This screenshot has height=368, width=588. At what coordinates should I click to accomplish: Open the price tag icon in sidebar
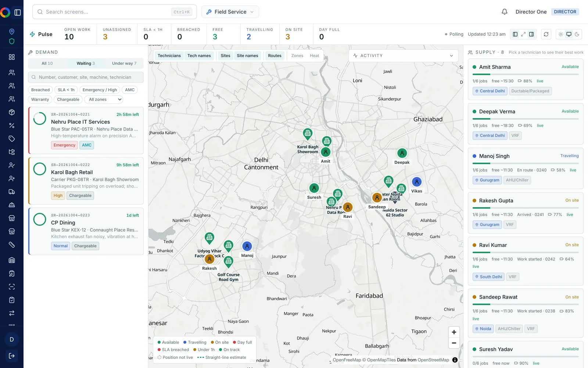click(x=12, y=139)
